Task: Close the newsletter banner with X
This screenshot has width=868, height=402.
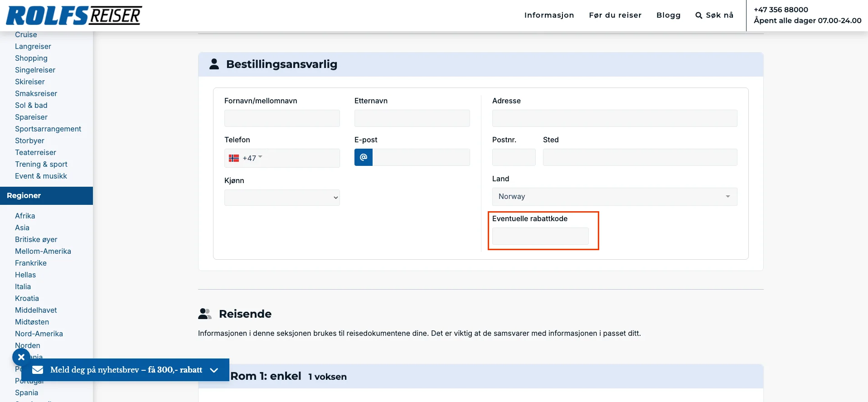Action: click(x=21, y=357)
